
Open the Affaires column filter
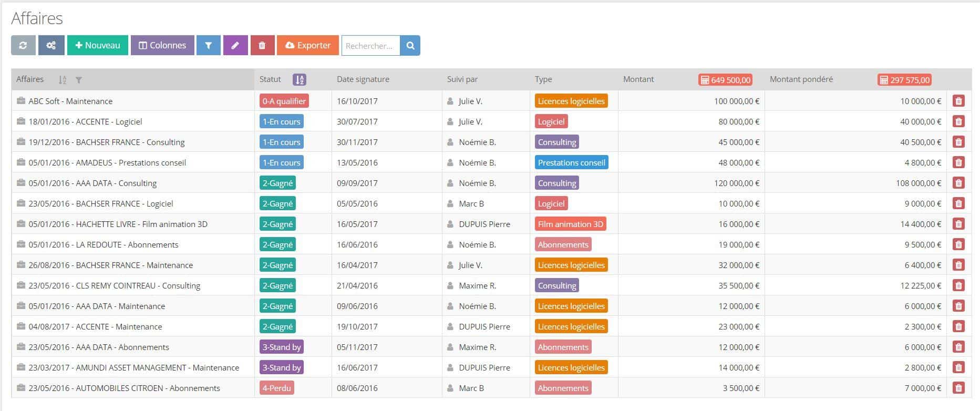click(79, 80)
